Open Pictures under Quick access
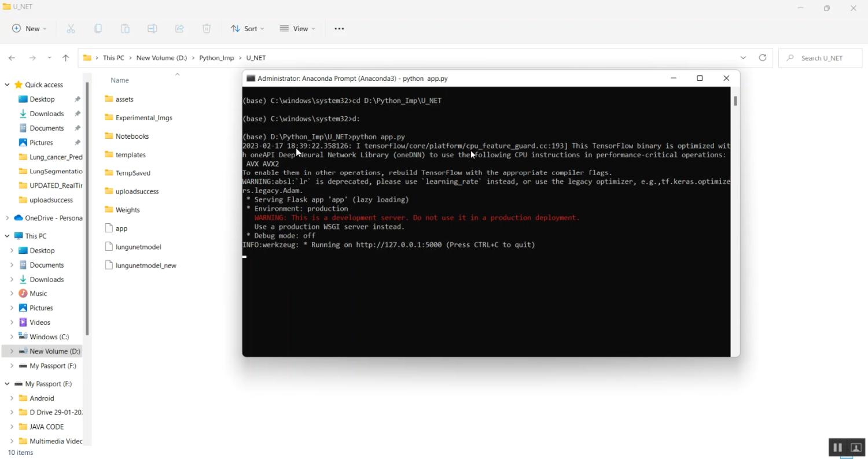The width and height of the screenshot is (868, 459). [41, 143]
